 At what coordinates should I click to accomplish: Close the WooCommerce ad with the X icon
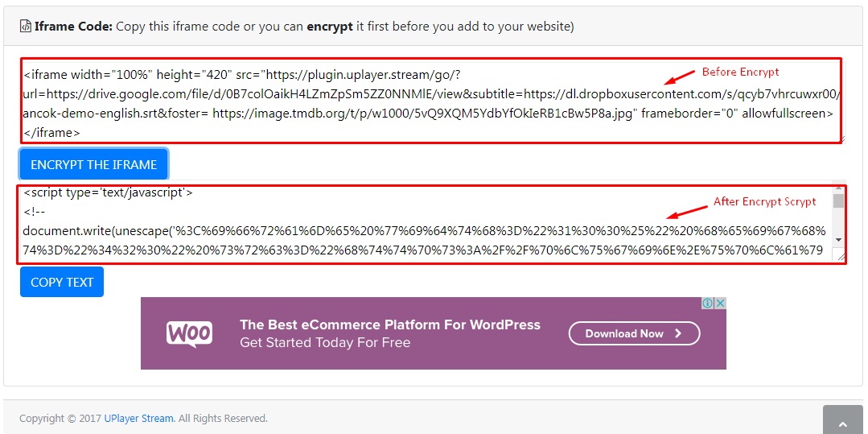coord(720,304)
